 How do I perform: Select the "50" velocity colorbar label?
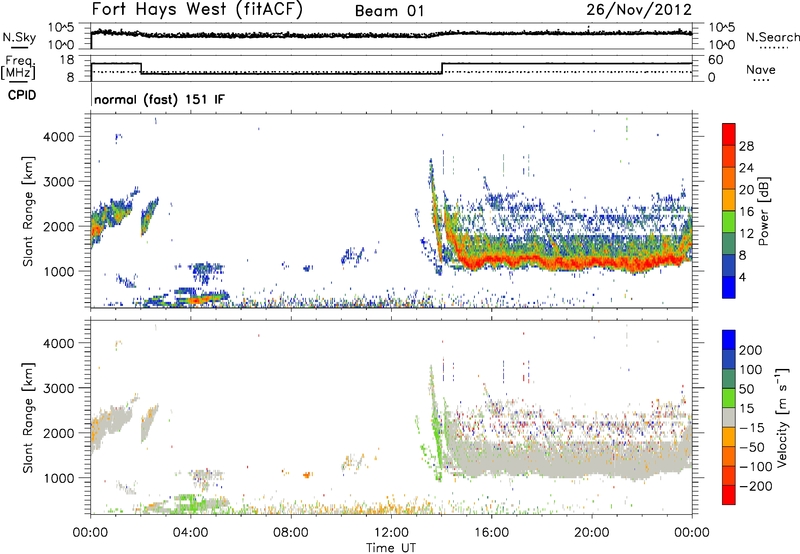746,389
